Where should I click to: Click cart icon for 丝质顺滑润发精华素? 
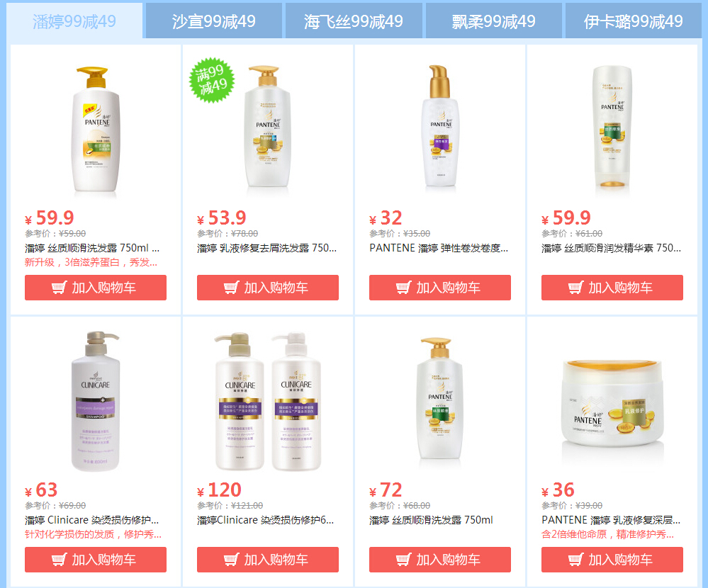(575, 288)
